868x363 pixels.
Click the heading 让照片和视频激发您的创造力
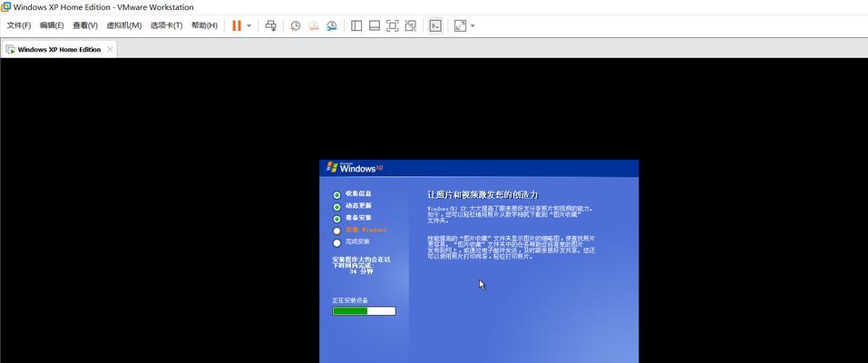483,195
